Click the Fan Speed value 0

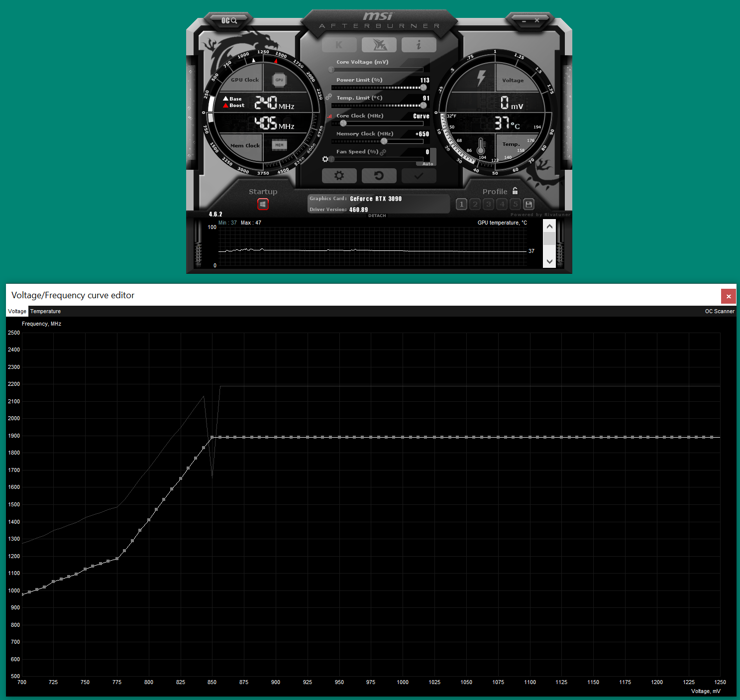click(427, 152)
